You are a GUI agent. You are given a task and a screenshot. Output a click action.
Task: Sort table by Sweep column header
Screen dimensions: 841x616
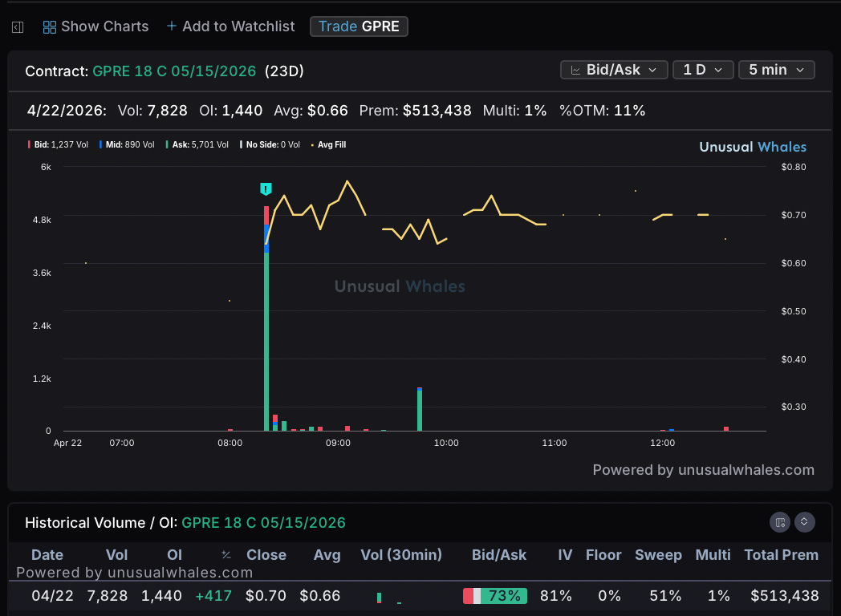point(658,555)
